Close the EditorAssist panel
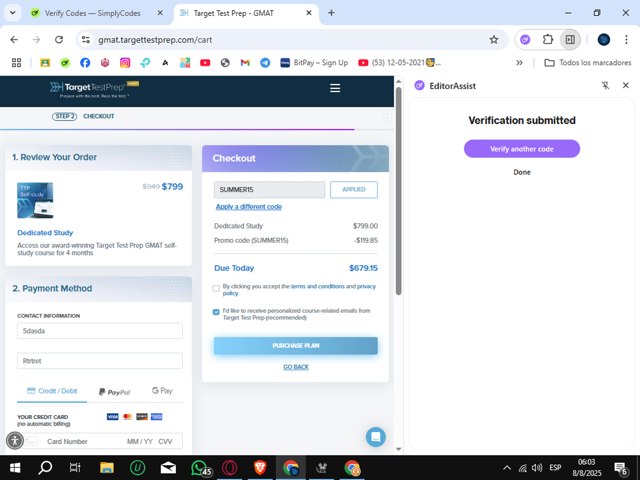The height and width of the screenshot is (480, 640). [625, 85]
